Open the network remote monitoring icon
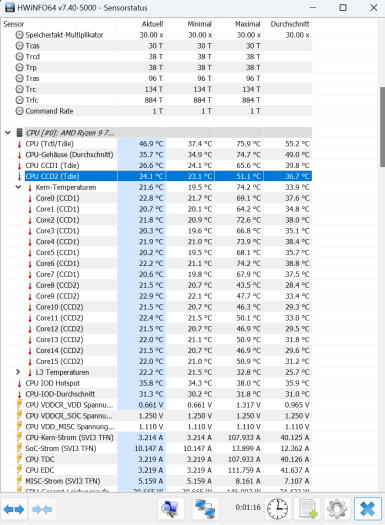Viewport: 385px width, 525px height. (206, 509)
